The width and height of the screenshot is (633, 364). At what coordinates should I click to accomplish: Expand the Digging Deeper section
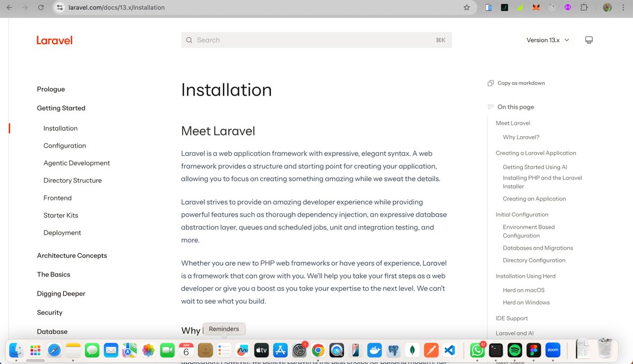(61, 293)
